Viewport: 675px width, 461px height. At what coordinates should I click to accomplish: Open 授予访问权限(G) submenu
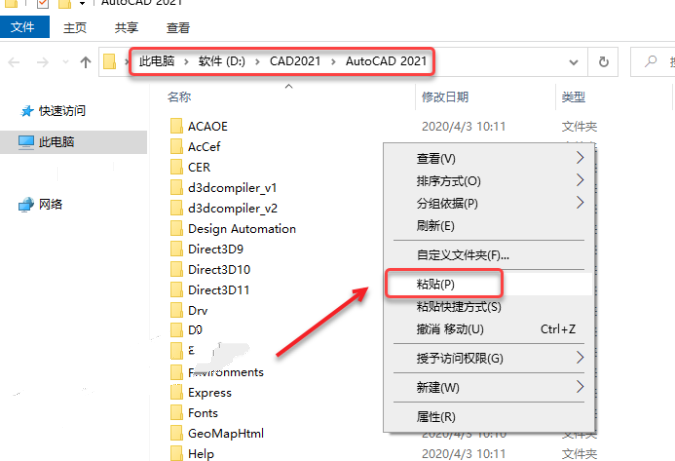(489, 358)
